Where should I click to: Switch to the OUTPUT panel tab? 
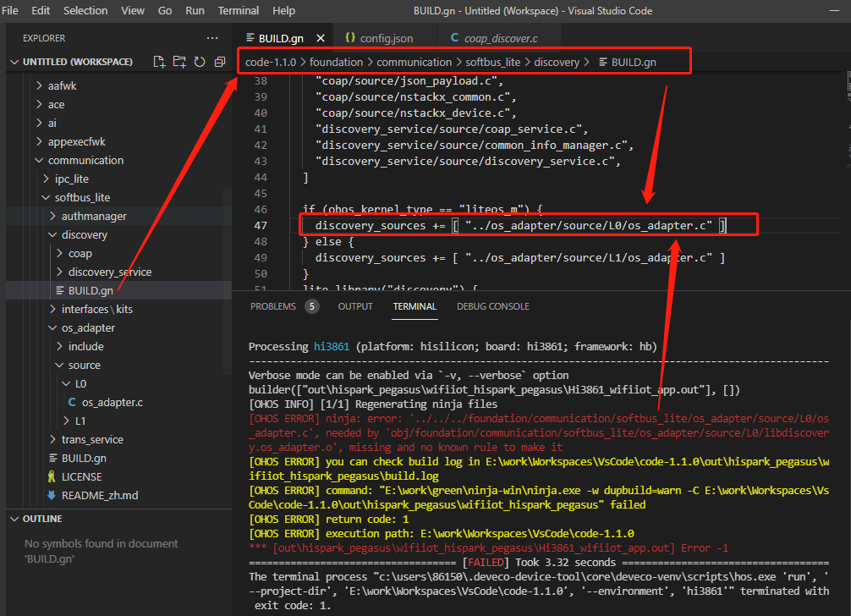click(355, 306)
